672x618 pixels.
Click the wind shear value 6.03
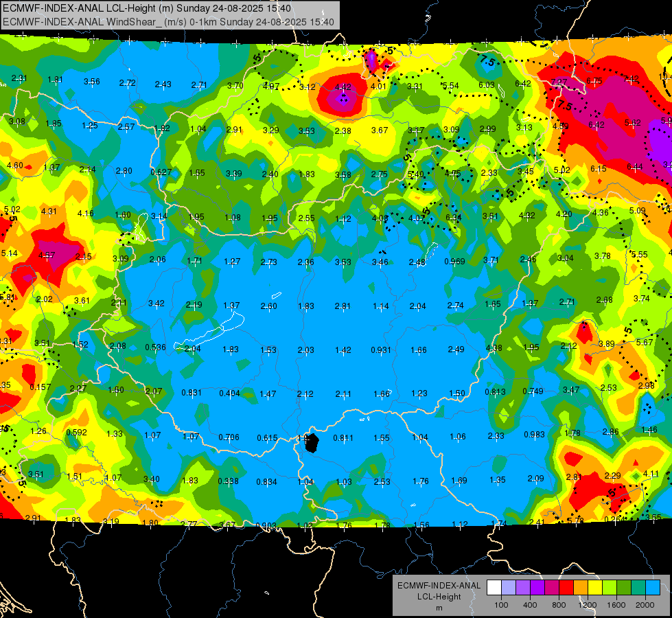click(x=487, y=85)
